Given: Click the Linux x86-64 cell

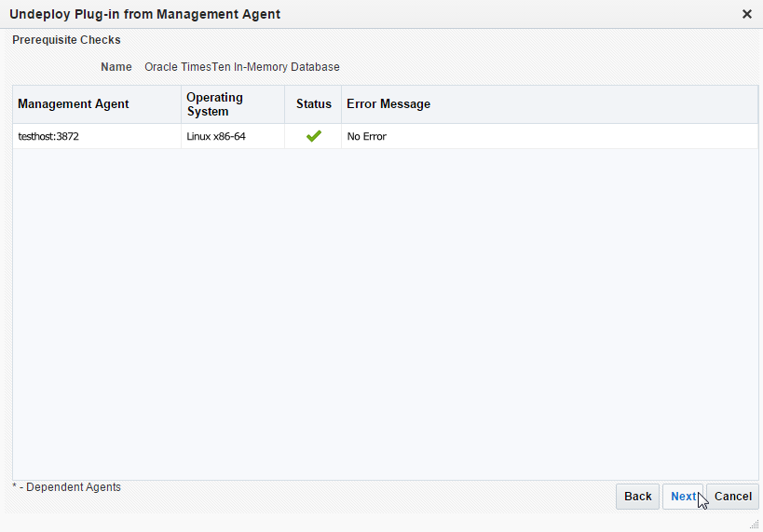Looking at the screenshot, I should 216,136.
